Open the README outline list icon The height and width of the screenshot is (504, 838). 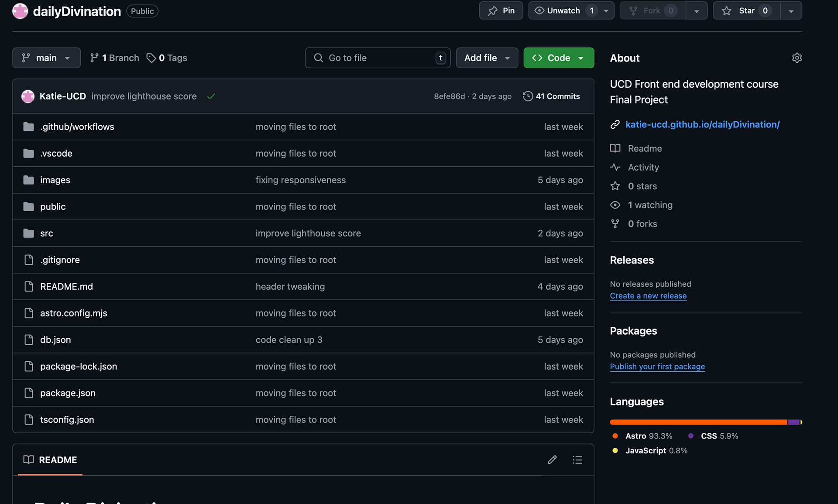point(577,460)
